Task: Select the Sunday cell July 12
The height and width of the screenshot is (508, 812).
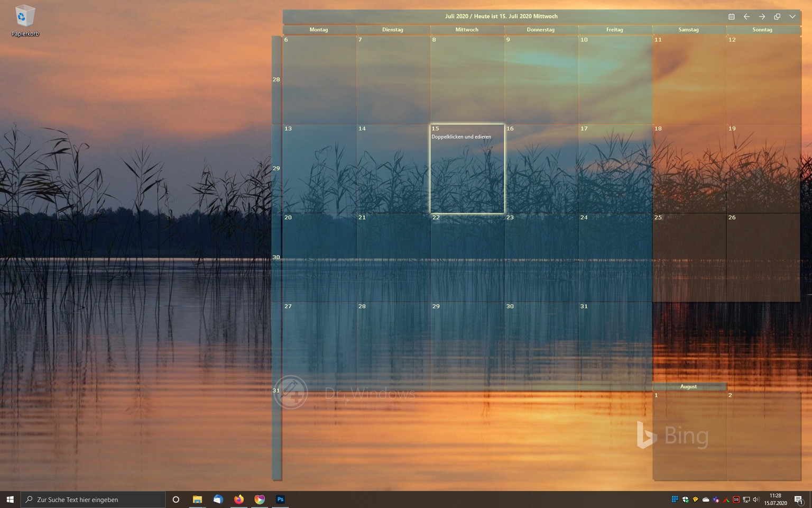Action: pyautogui.click(x=763, y=80)
